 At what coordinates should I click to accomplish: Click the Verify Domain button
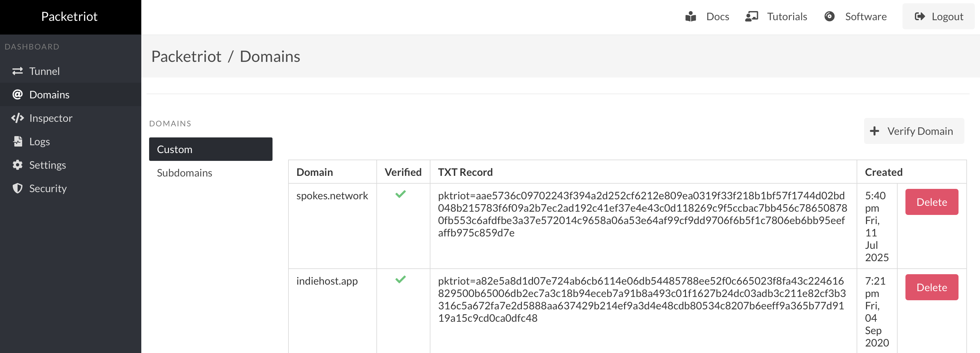[x=914, y=131]
